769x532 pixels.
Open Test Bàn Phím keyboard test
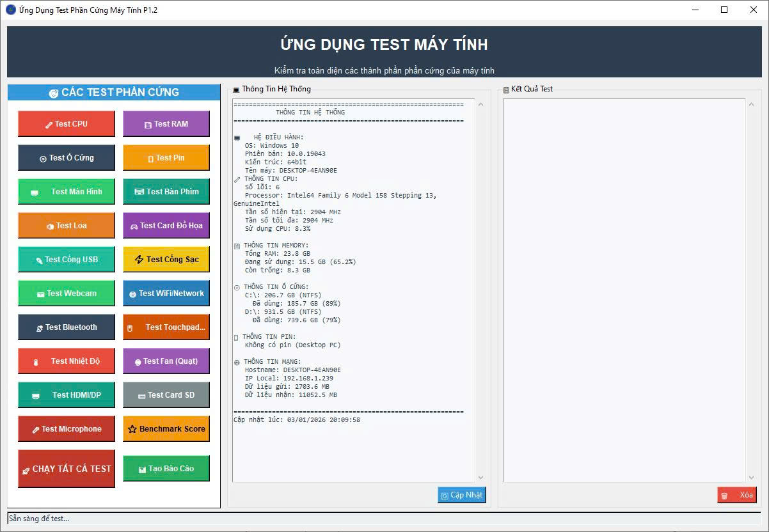(x=166, y=192)
